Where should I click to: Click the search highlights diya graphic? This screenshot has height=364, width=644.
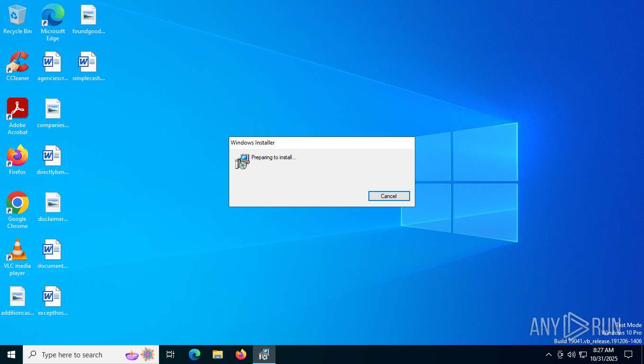click(140, 355)
